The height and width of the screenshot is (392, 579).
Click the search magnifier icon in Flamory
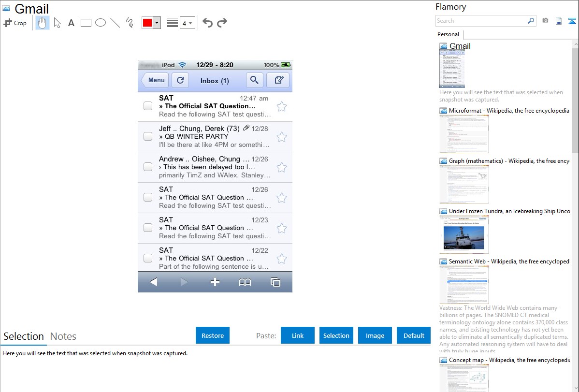531,21
